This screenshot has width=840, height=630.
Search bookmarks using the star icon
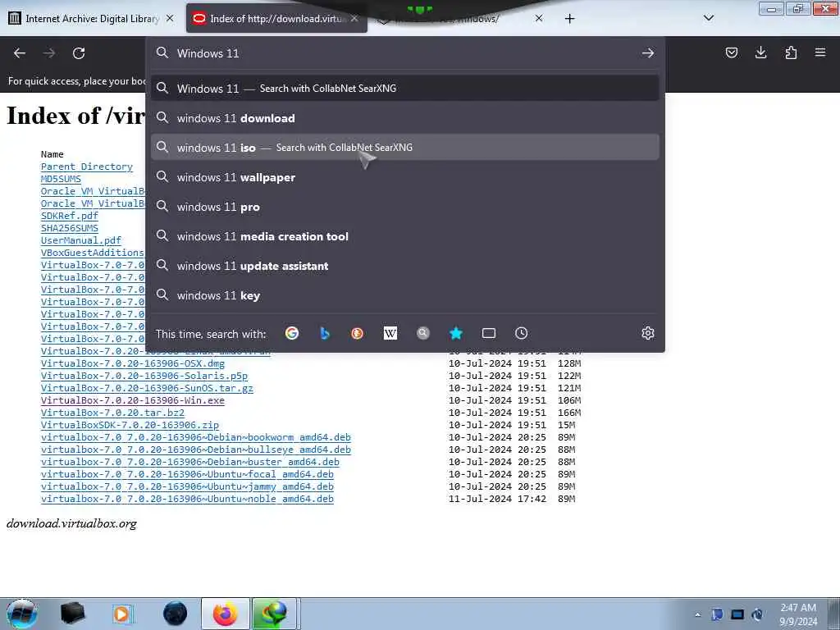point(456,333)
